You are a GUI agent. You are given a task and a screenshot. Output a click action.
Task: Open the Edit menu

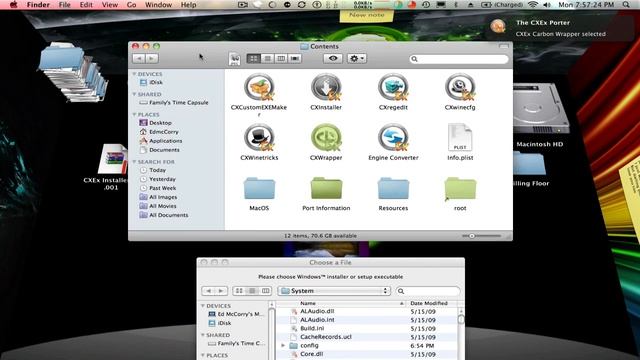coord(86,5)
